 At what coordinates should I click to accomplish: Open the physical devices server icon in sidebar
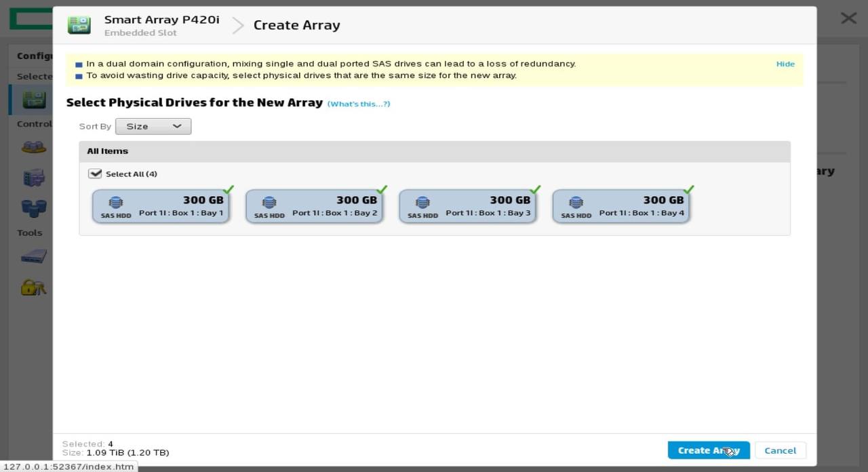33,178
